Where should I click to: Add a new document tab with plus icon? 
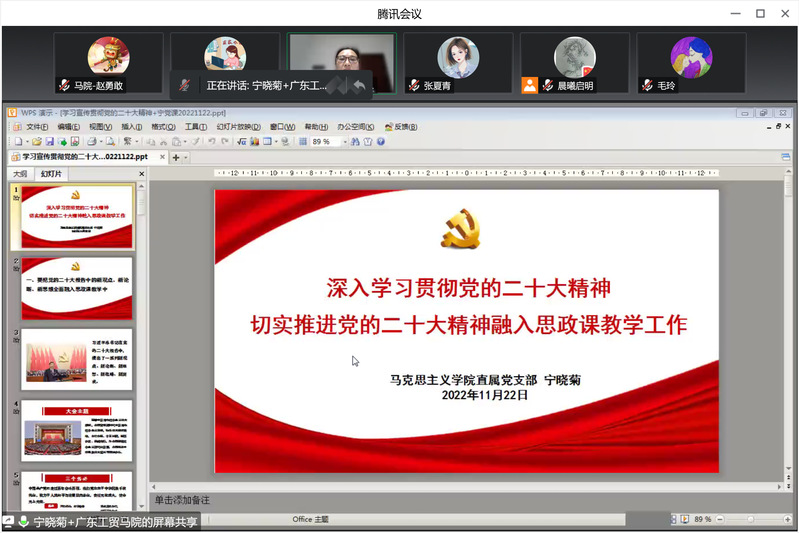176,157
